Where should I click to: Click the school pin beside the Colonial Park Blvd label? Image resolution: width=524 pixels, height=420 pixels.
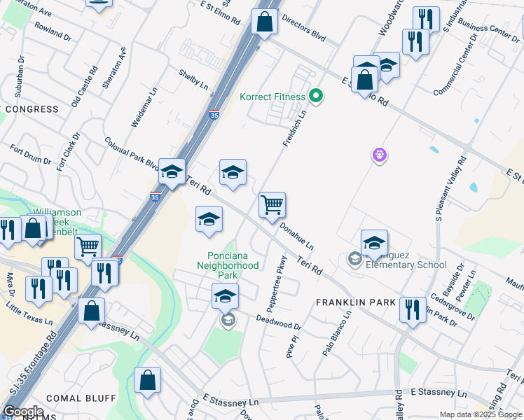[172, 171]
